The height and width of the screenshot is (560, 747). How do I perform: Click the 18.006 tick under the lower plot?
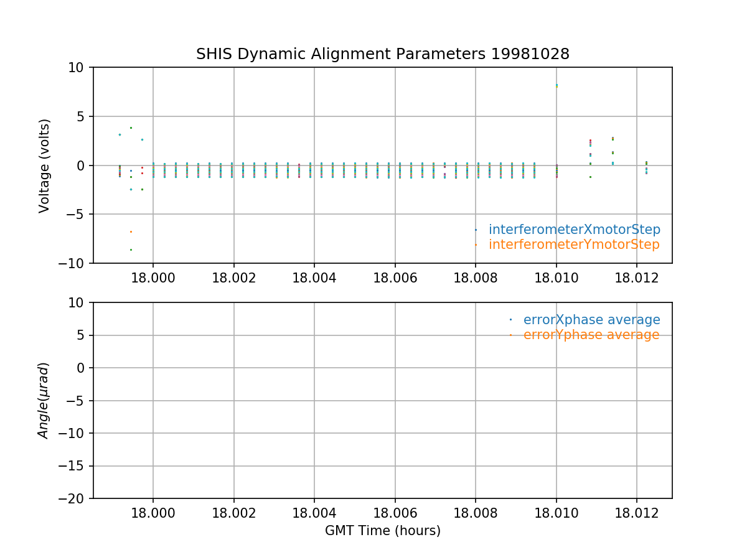(395, 513)
